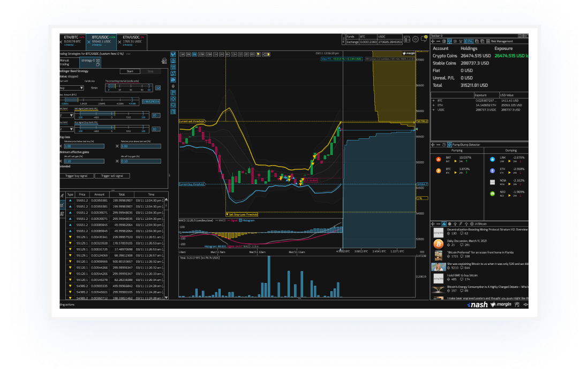
Task: Expand the ETH exposure row
Action: 433,105
